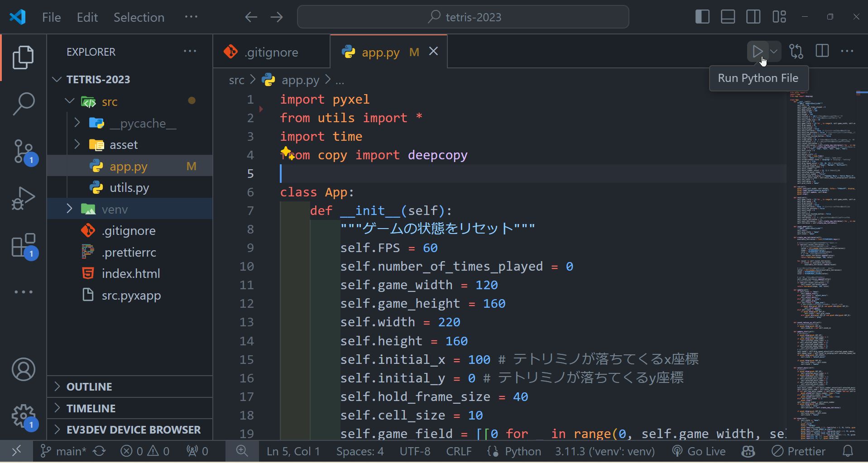Image resolution: width=868 pixels, height=463 pixels.
Task: Click app.py in the breadcrumb
Action: (x=300, y=80)
